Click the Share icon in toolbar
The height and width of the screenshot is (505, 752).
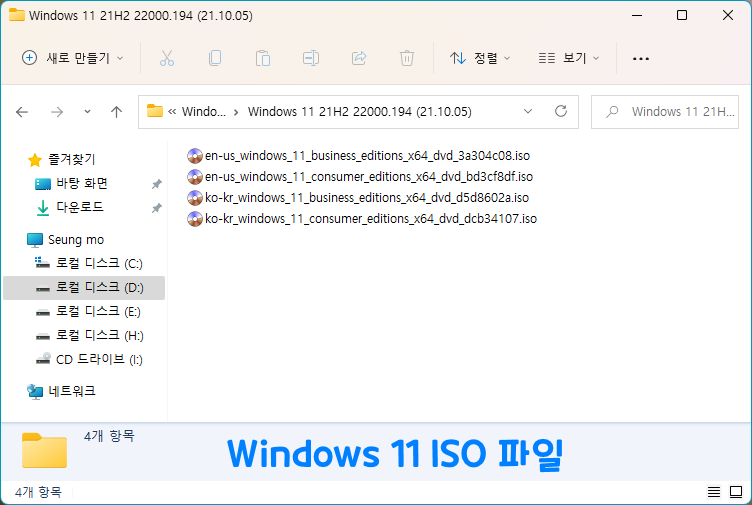(x=359, y=58)
